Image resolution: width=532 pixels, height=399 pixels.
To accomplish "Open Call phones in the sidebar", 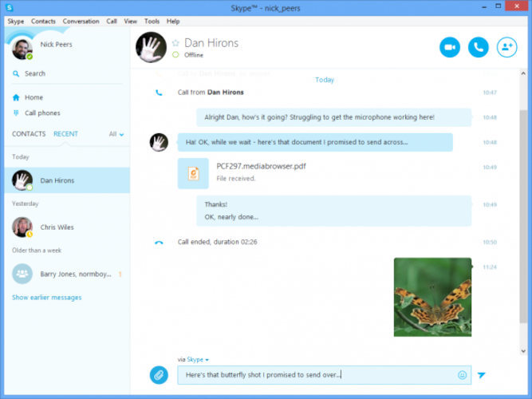I will tap(42, 113).
